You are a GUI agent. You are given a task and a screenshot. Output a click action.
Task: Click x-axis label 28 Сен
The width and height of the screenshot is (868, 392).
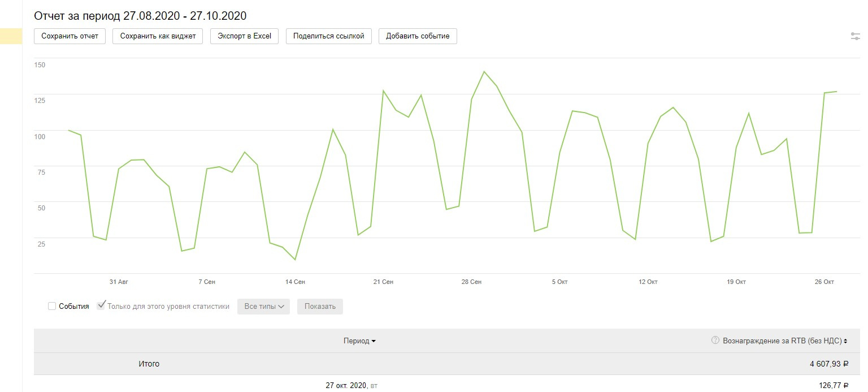tap(471, 282)
